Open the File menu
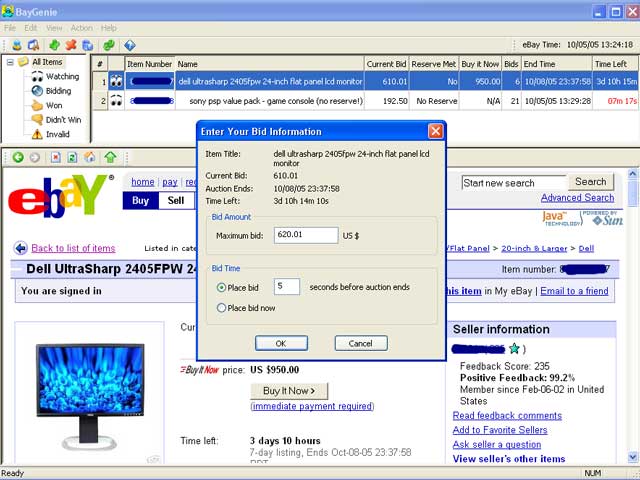640x480 pixels. point(10,28)
